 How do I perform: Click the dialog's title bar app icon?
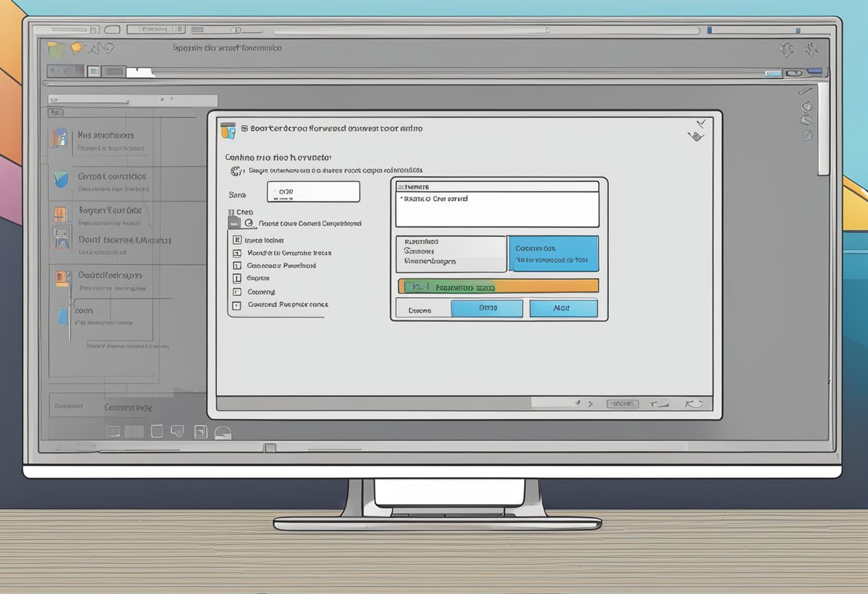point(228,130)
